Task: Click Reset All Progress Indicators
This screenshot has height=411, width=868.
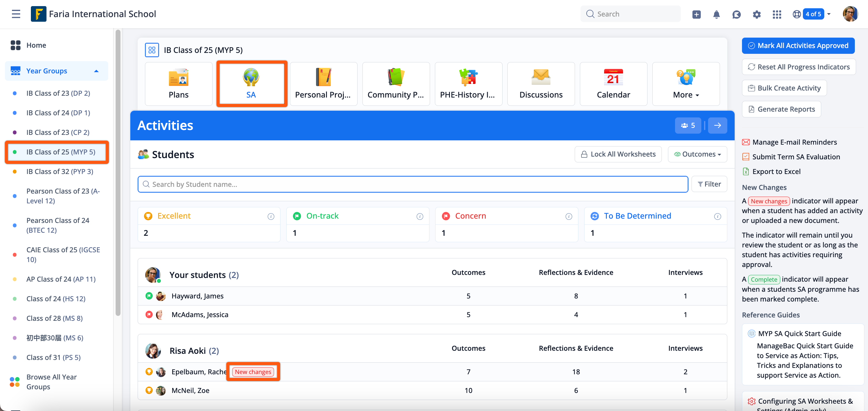Action: pyautogui.click(x=798, y=67)
